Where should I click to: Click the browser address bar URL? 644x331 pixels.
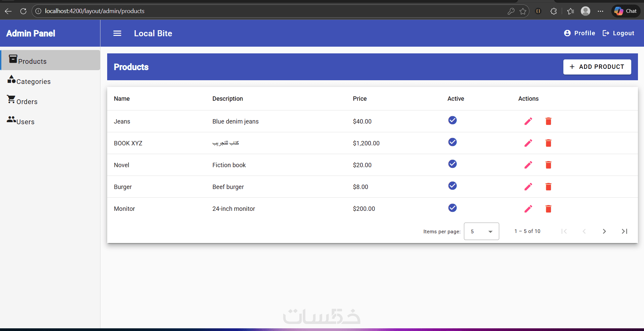click(x=95, y=11)
